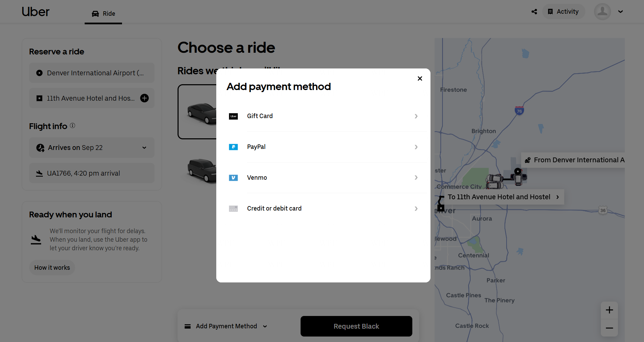Click Brighton label on map
Image resolution: width=644 pixels, height=342 pixels.
(484, 131)
